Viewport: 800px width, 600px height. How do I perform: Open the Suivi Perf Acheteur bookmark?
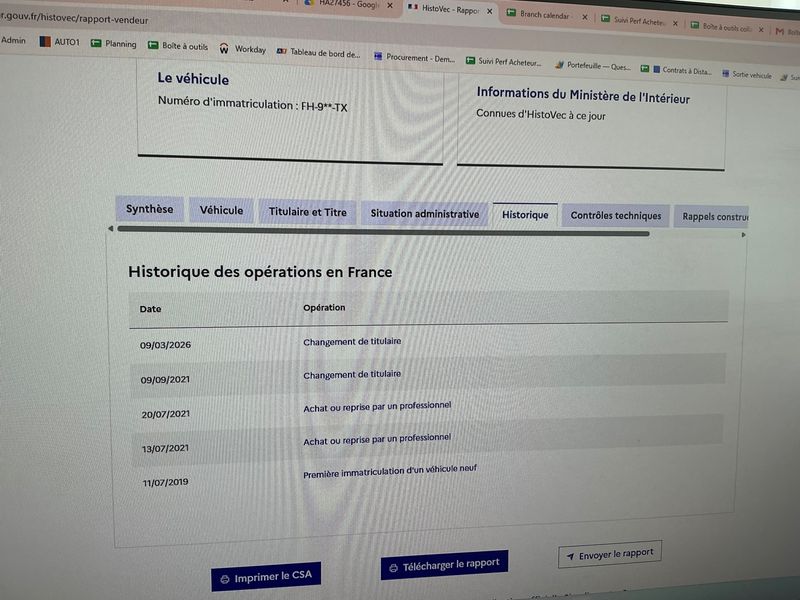point(503,62)
